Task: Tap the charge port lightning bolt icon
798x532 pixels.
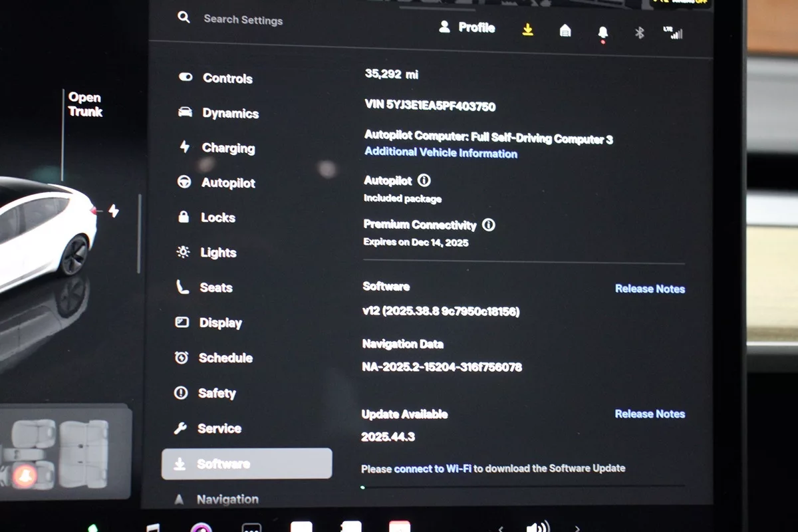Action: coord(114,211)
